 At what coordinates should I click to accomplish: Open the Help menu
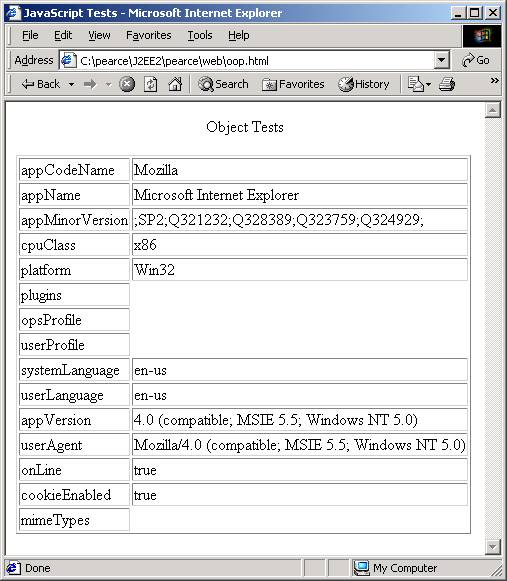[239, 35]
